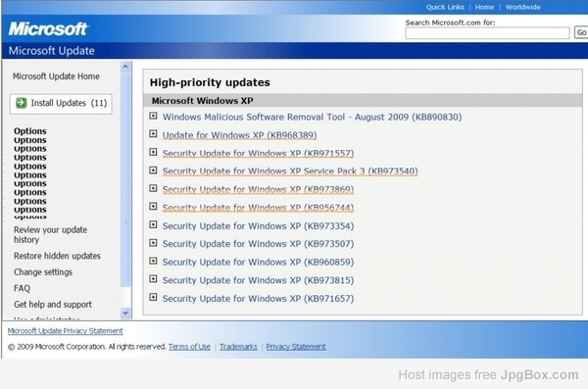Open the FAQ link
This screenshot has height=389, width=588.
pos(22,288)
